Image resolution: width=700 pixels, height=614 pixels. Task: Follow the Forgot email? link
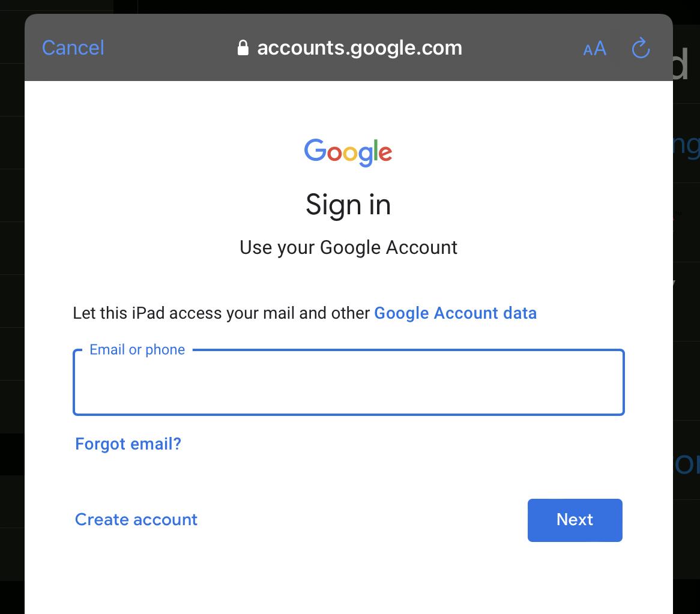(128, 444)
